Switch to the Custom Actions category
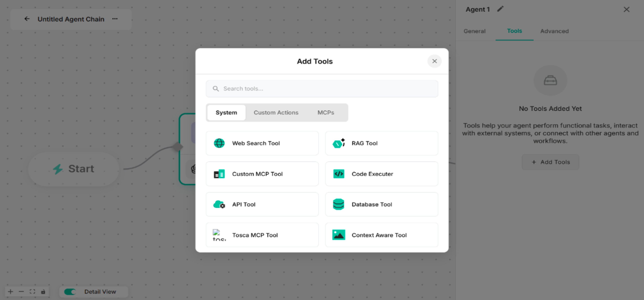 [x=276, y=113]
